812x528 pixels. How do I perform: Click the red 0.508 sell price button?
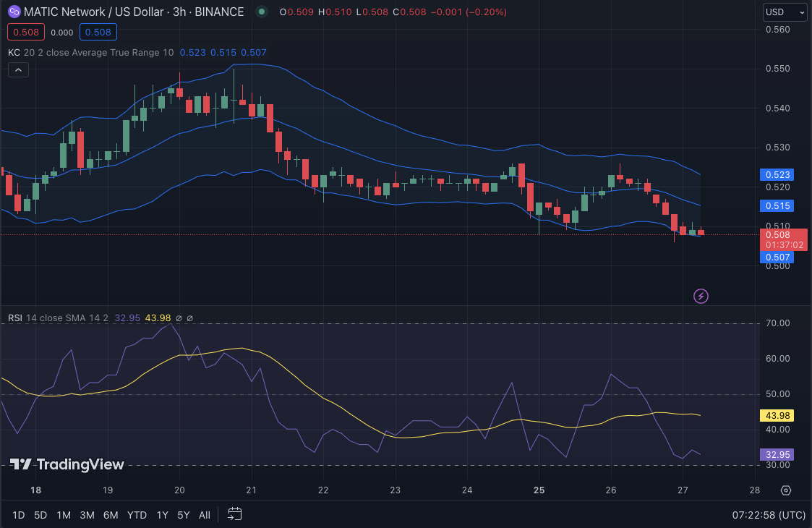(x=26, y=32)
